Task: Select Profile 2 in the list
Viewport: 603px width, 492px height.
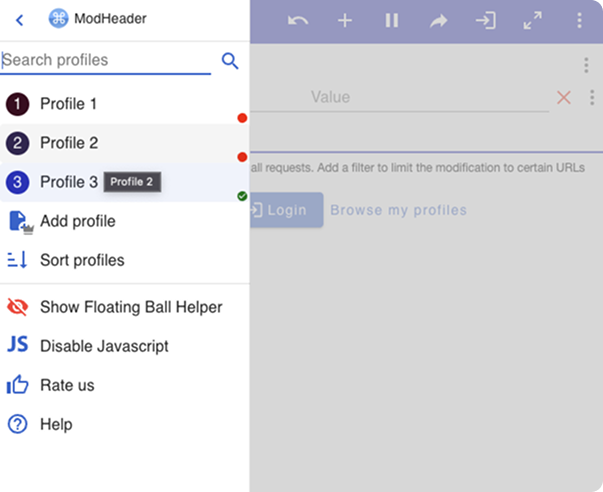Action: 125,143
